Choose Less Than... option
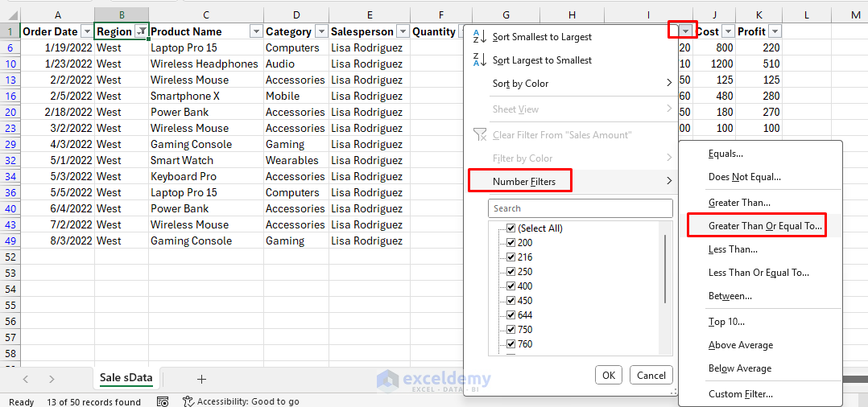 (760, 249)
